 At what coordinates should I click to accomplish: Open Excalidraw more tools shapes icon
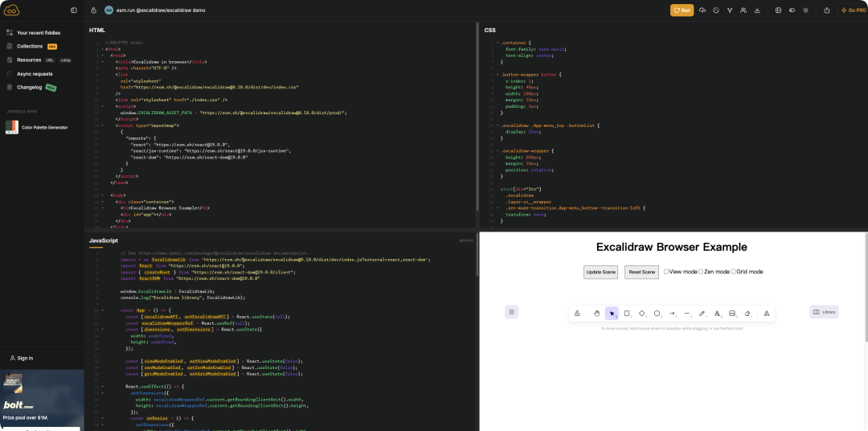point(766,314)
